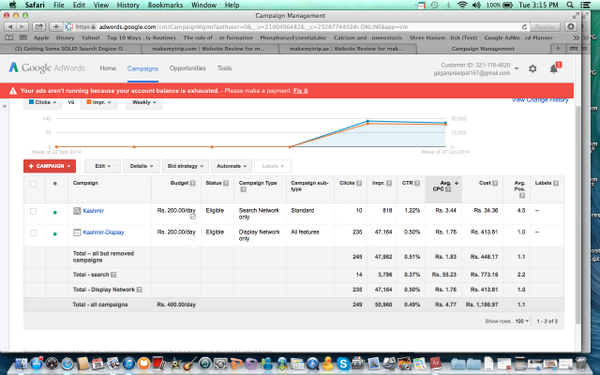Screen dimensions: 600x375
Task: Open the Tools tab
Action: pyautogui.click(x=224, y=68)
